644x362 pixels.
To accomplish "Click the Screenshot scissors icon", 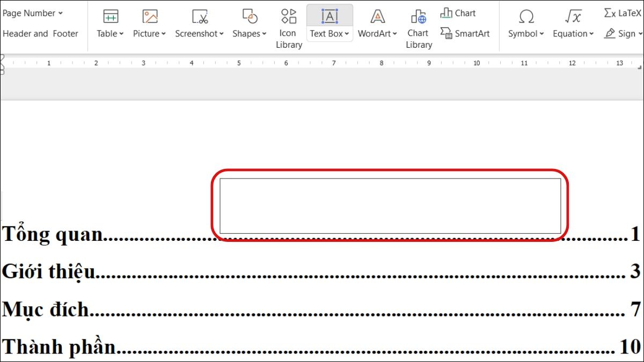I will tap(200, 16).
